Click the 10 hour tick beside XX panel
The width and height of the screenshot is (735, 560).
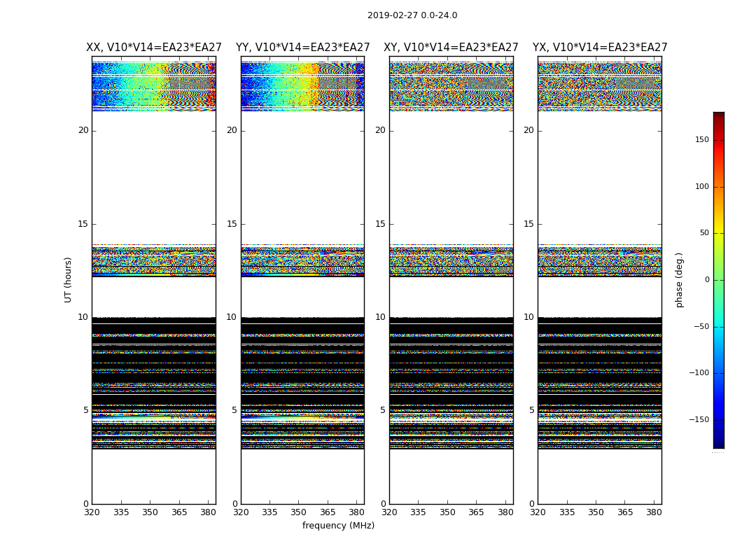click(x=83, y=317)
